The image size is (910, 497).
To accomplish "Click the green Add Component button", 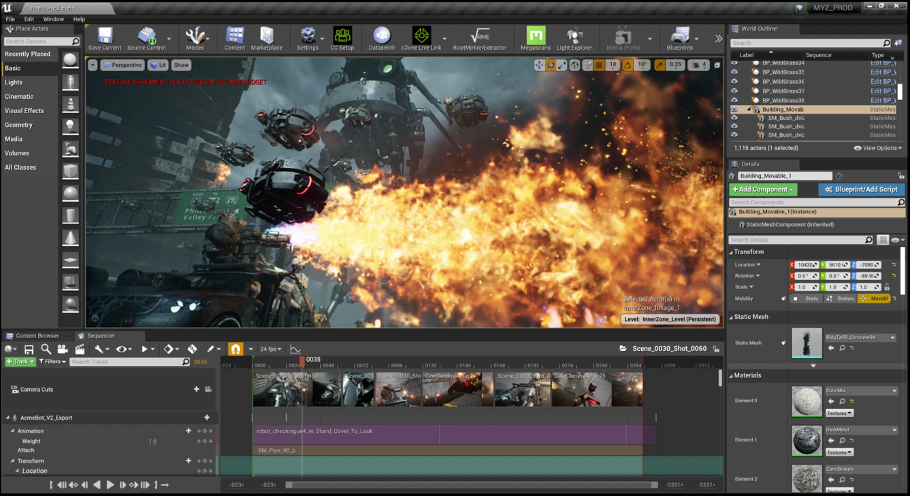I will [x=763, y=189].
